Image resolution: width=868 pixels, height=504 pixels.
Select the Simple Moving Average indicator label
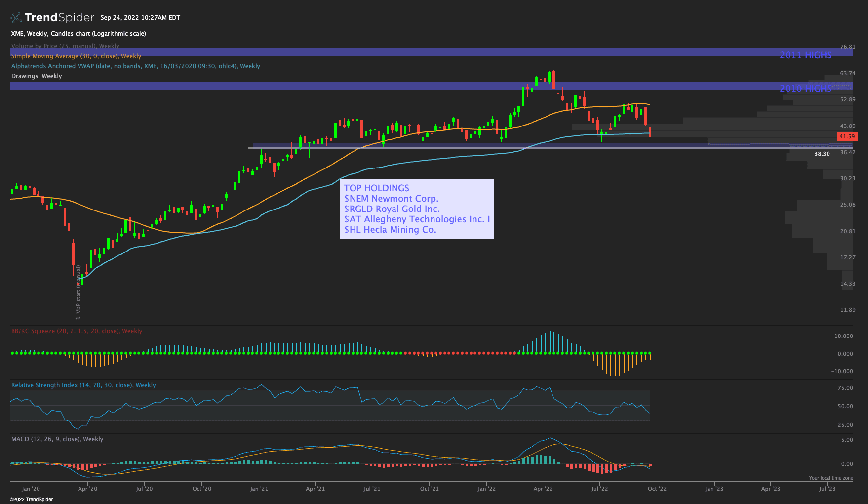pos(76,56)
